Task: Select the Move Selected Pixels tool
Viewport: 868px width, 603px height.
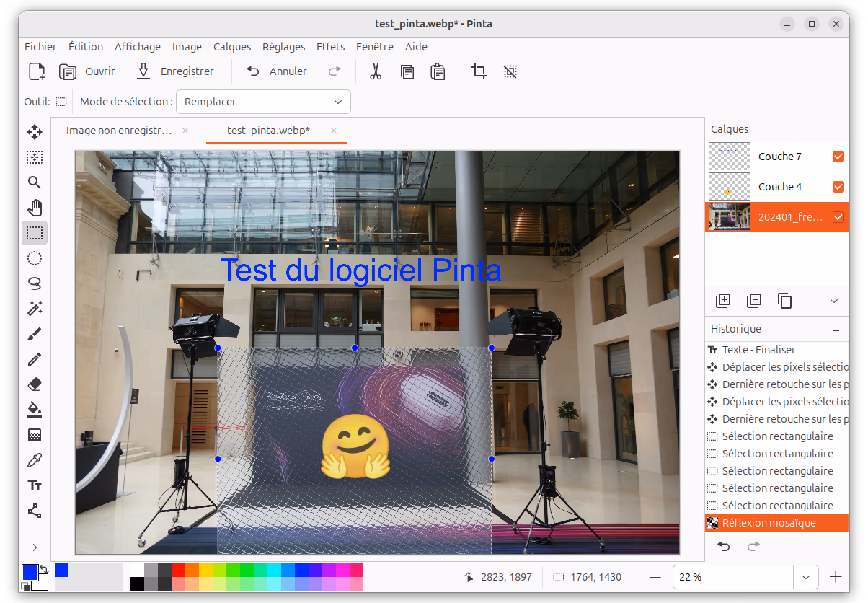Action: point(35,132)
